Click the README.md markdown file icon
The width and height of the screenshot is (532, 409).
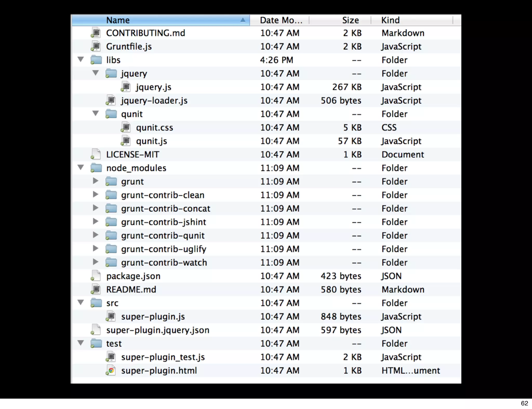coord(96,289)
